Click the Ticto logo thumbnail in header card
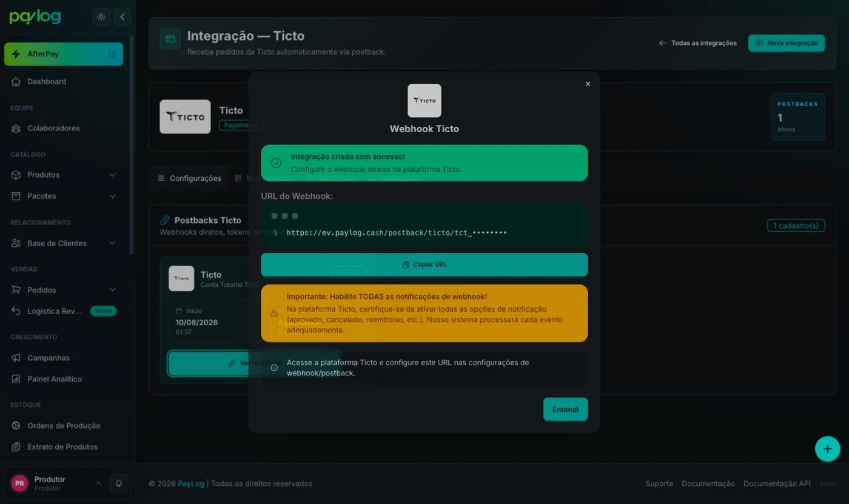 [x=185, y=116]
